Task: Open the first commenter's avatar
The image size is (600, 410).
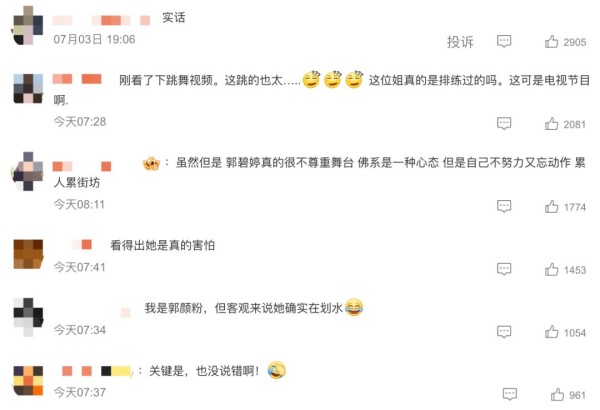Action: point(28,26)
